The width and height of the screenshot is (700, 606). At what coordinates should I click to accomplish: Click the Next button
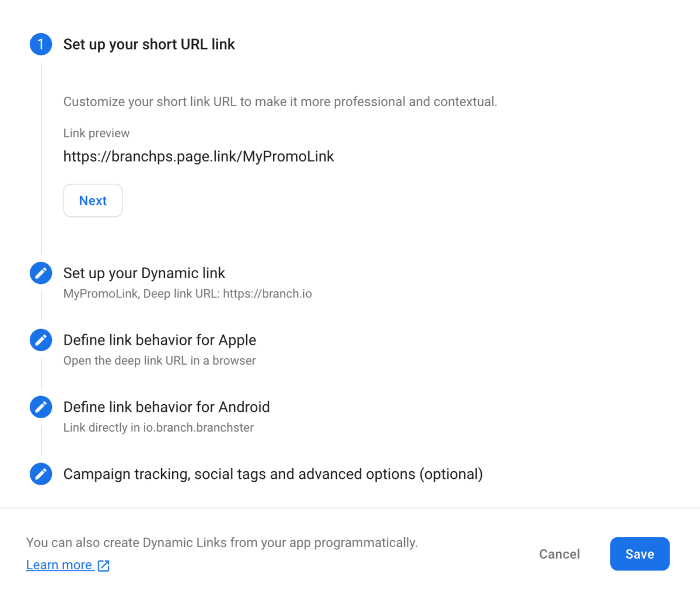tap(93, 200)
